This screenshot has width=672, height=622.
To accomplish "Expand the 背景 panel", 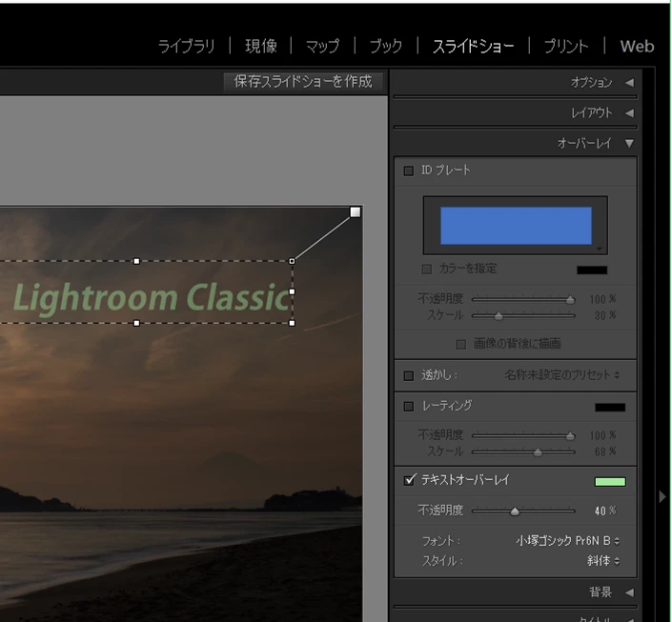I will (x=629, y=592).
